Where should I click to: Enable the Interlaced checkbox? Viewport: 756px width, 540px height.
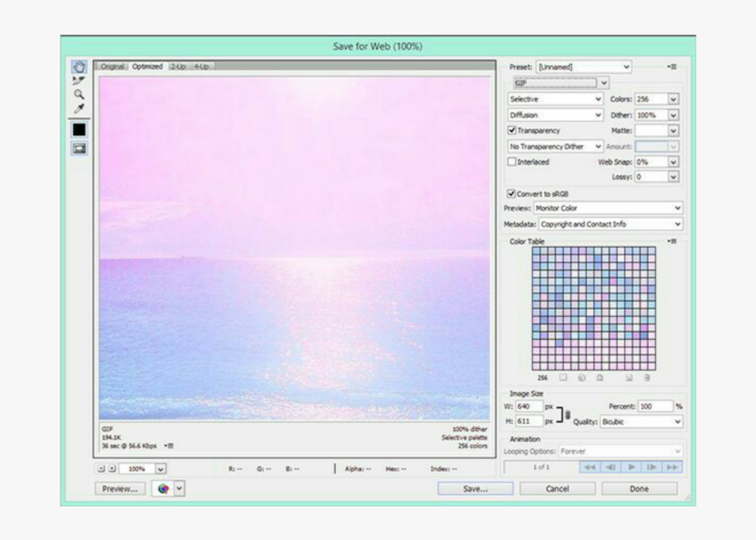[512, 162]
